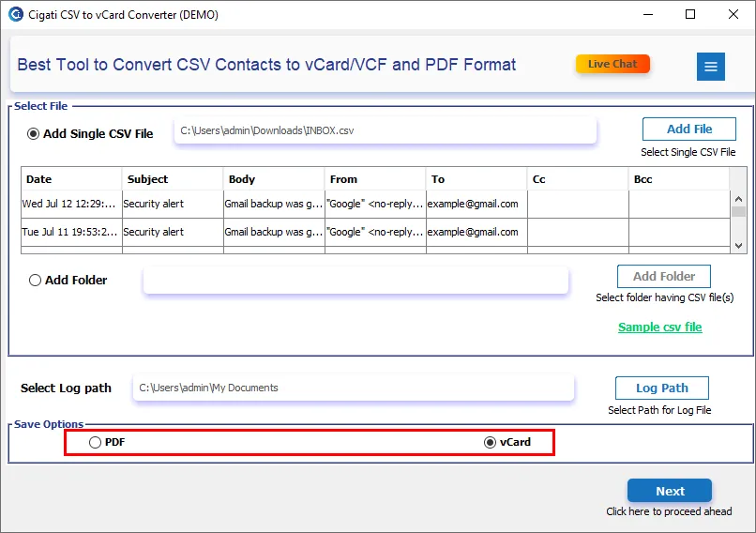Image resolution: width=756 pixels, height=533 pixels.
Task: Open the Sample csv file link
Action: click(x=659, y=327)
